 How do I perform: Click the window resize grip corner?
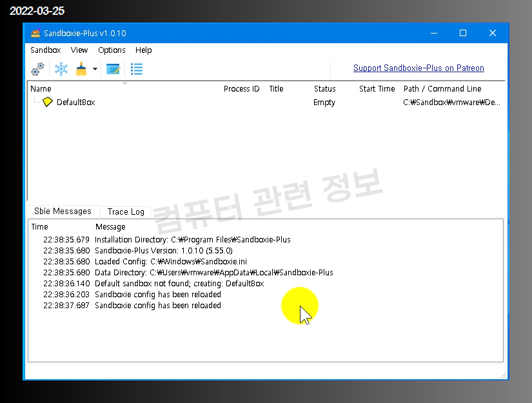point(503,375)
